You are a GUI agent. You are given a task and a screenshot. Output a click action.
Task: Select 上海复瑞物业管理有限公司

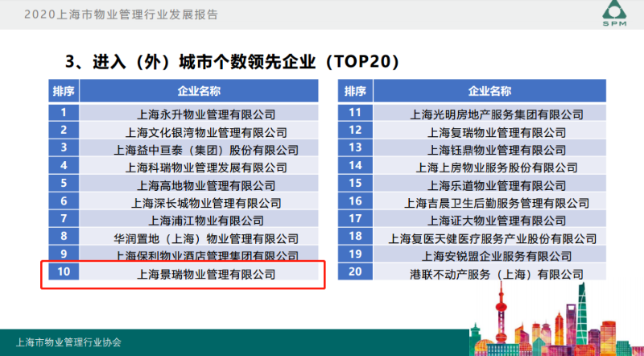click(496, 132)
